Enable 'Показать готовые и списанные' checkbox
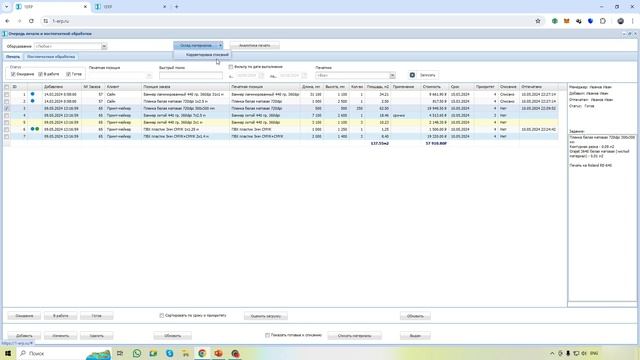Image resolution: width=640 pixels, height=360 pixels. click(267, 335)
